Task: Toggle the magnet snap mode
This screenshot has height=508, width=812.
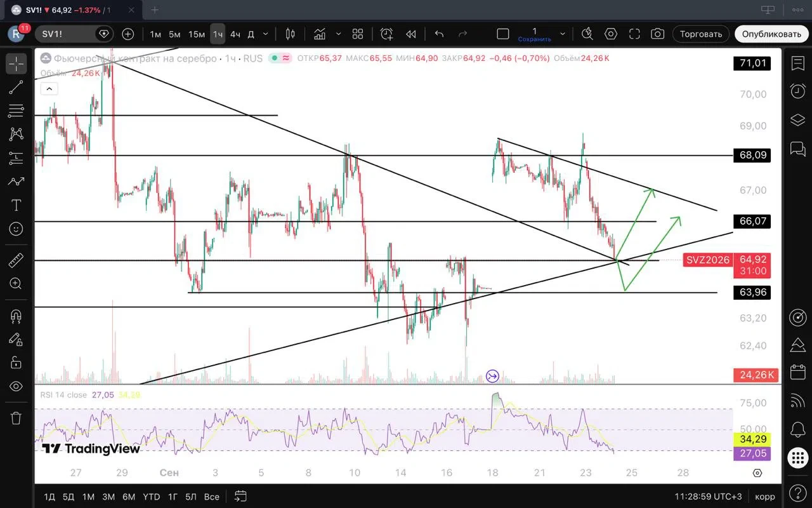Action: 16,316
